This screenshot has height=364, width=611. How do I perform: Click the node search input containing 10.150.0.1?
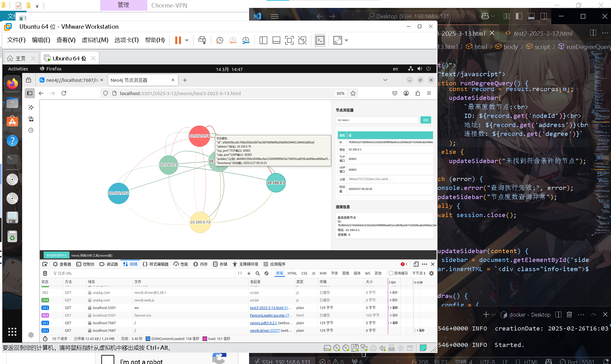pyautogui.click(x=377, y=120)
